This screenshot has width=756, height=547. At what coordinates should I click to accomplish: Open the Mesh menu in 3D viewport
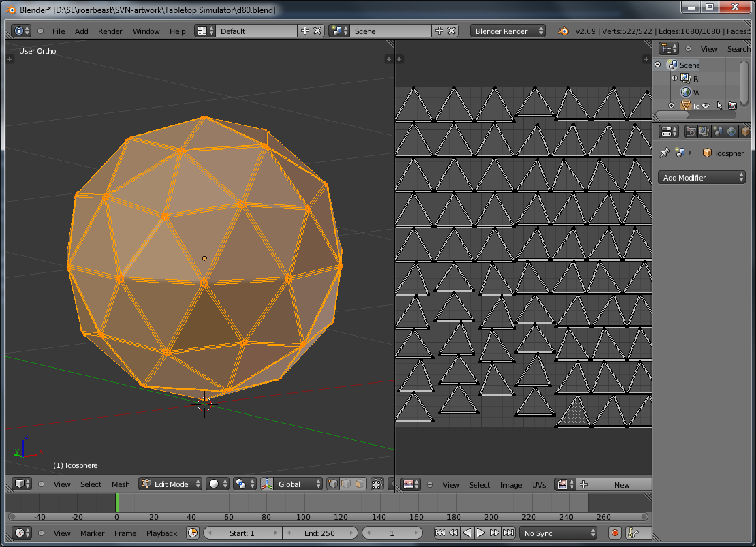coord(121,484)
